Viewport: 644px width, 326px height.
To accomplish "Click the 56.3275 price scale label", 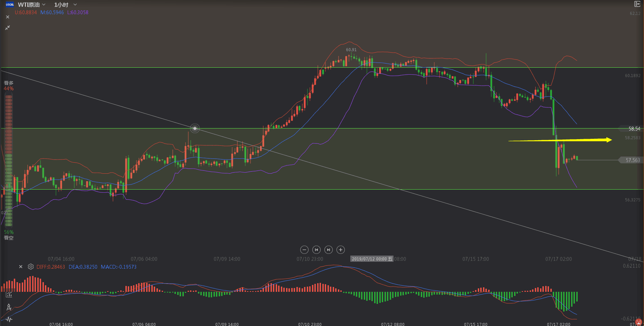I will (633, 200).
